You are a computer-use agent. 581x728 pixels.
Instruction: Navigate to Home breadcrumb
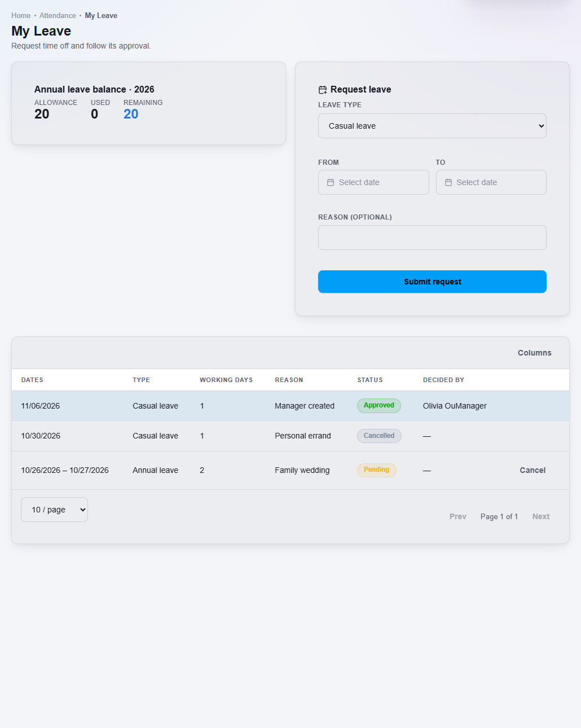pyautogui.click(x=21, y=16)
